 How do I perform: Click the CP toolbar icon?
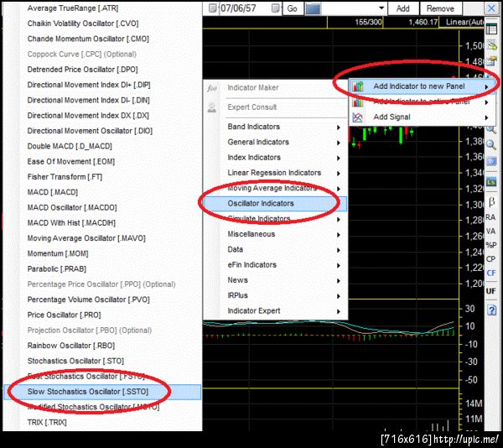coord(490,259)
